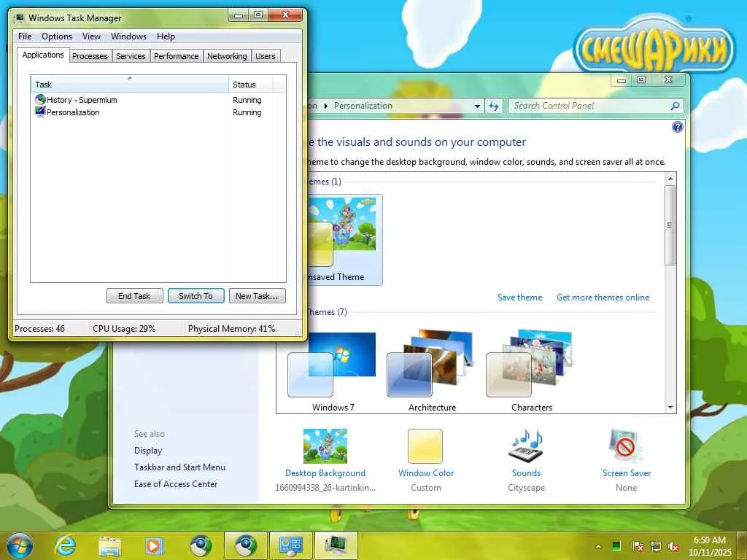Click Get more themes online link
The width and height of the screenshot is (747, 560).
pyautogui.click(x=603, y=297)
